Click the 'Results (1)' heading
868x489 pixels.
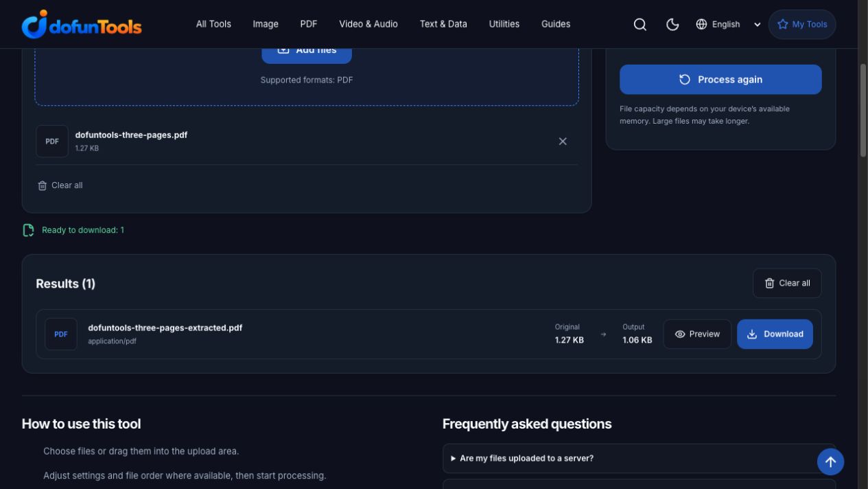click(x=66, y=284)
